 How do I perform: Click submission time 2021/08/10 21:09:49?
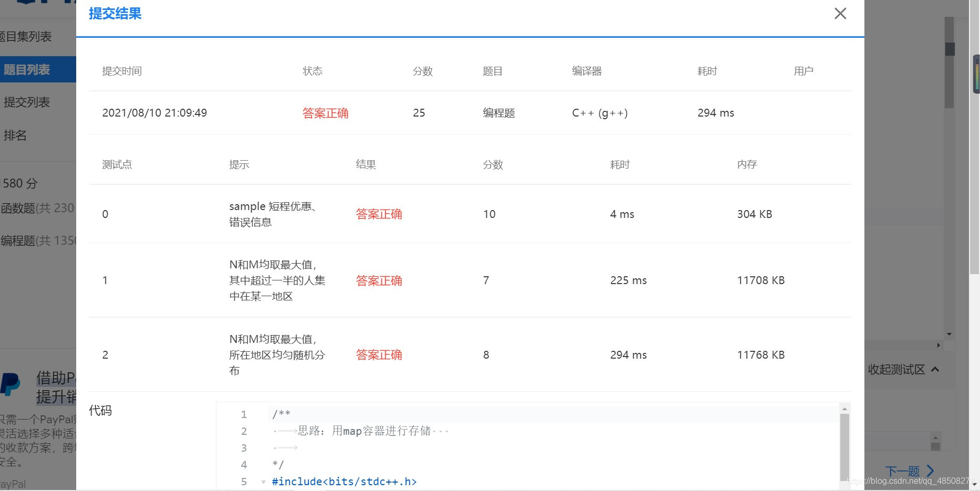pos(154,113)
